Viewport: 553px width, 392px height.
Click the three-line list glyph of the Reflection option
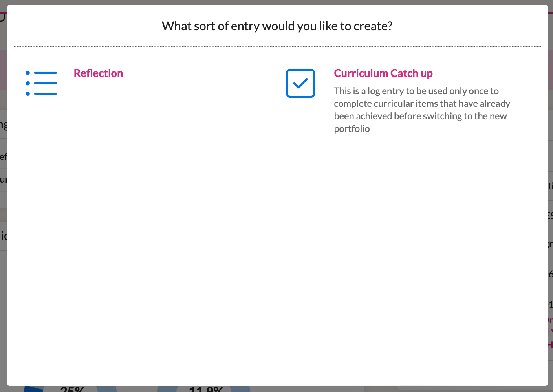tap(46, 83)
